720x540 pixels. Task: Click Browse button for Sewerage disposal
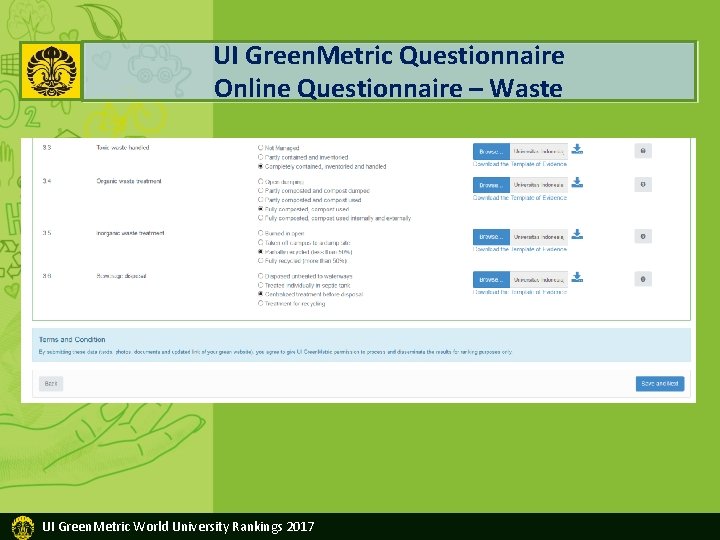pos(491,279)
